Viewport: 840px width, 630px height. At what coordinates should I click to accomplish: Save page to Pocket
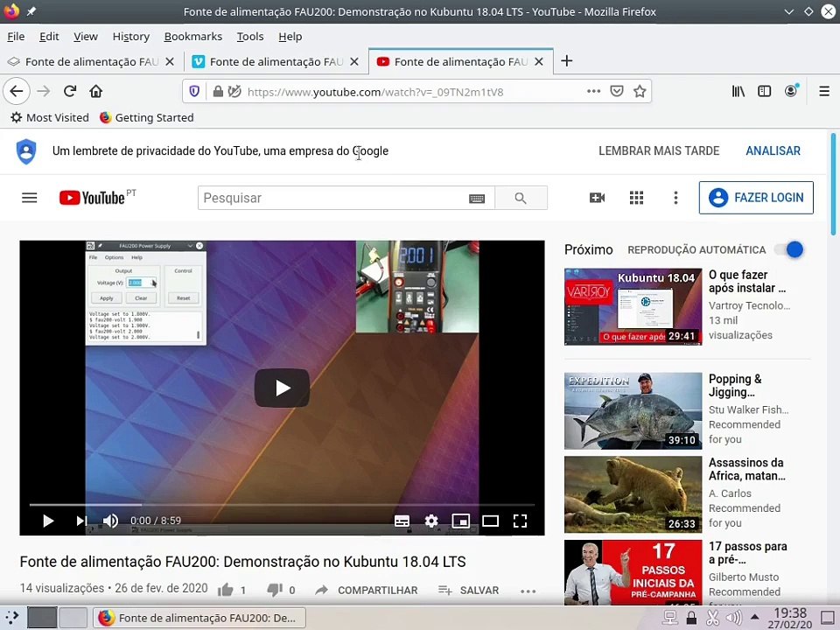(x=617, y=91)
